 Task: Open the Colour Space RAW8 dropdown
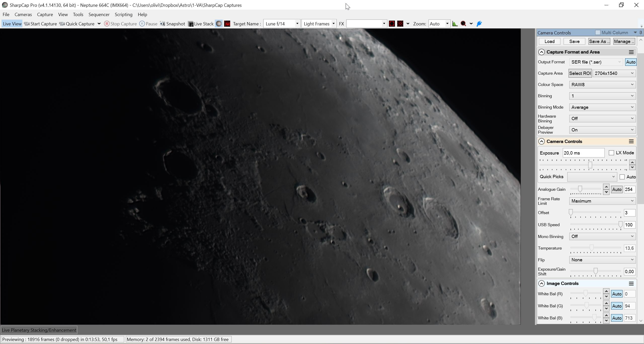pyautogui.click(x=602, y=84)
